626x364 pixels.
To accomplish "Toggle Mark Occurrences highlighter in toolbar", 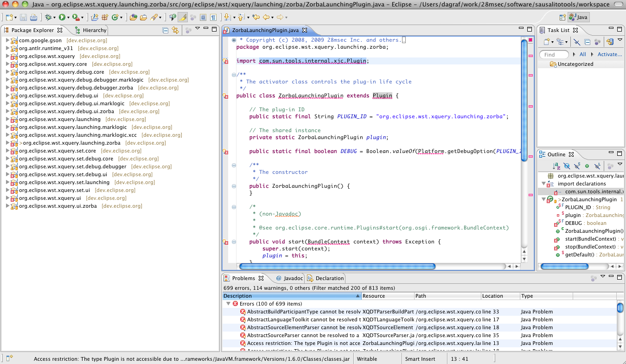I will pyautogui.click(x=183, y=18).
